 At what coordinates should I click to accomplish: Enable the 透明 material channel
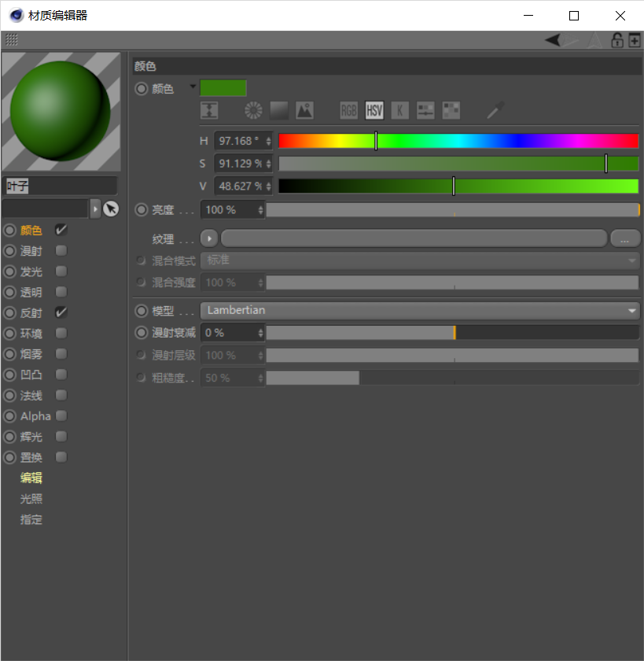click(x=61, y=291)
